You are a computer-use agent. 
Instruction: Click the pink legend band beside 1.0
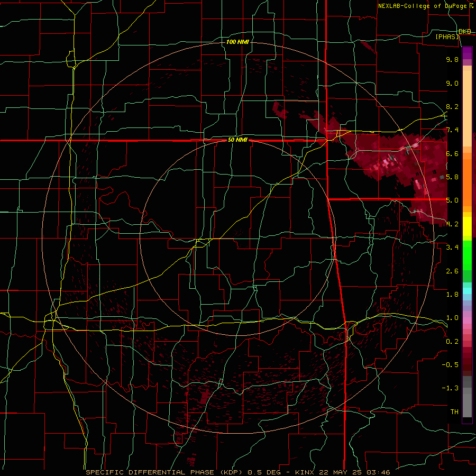(467, 321)
